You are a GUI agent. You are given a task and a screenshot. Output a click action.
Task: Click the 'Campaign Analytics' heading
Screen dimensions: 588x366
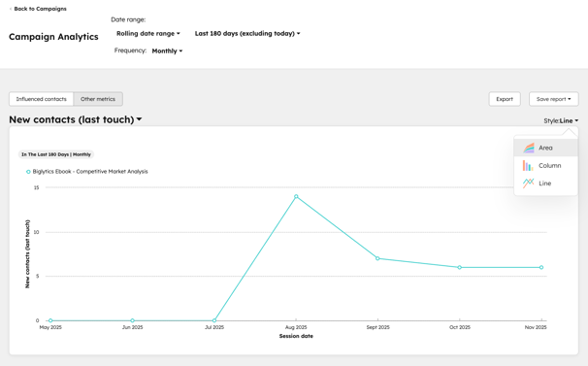[x=53, y=37]
